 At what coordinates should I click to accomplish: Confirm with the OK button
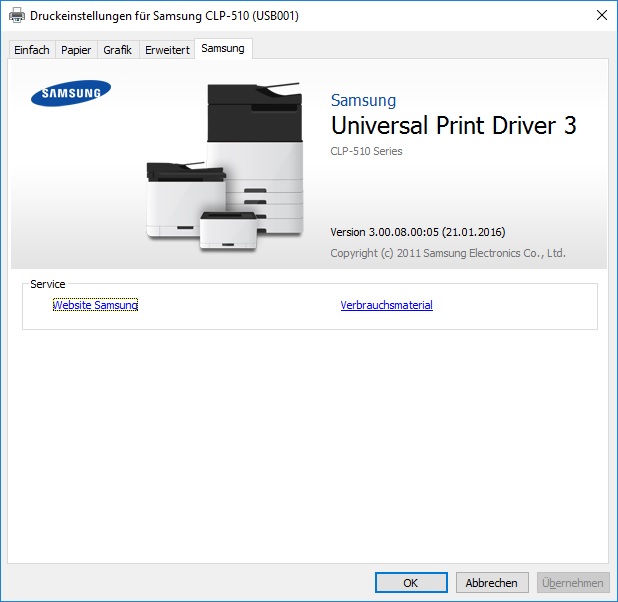411,582
